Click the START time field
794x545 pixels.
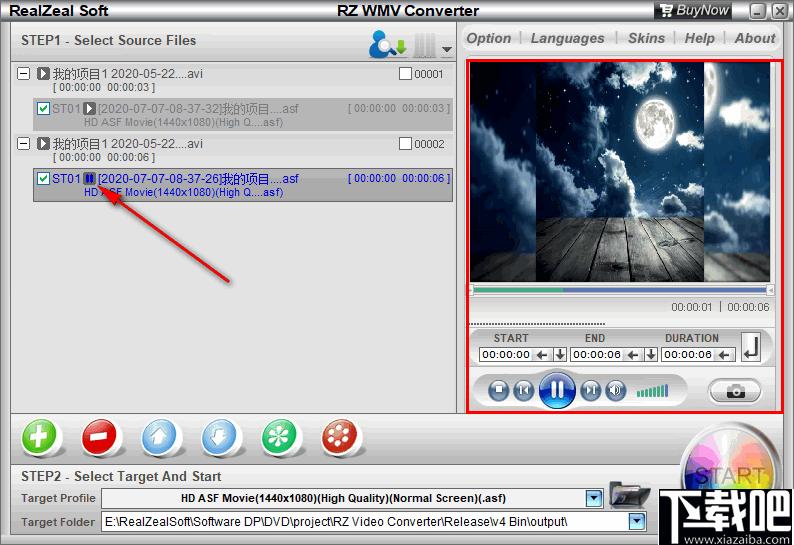click(506, 355)
